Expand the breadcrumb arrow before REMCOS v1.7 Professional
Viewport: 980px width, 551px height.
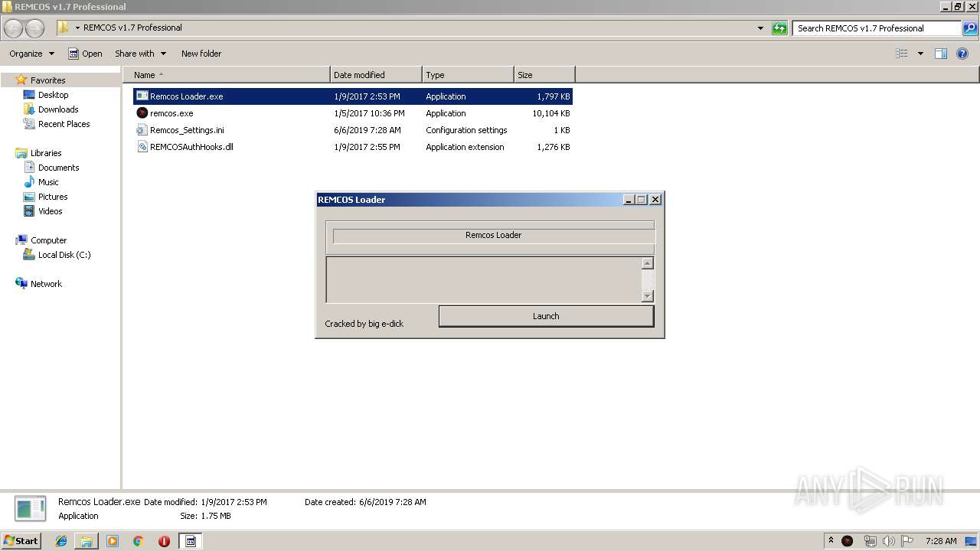77,28
